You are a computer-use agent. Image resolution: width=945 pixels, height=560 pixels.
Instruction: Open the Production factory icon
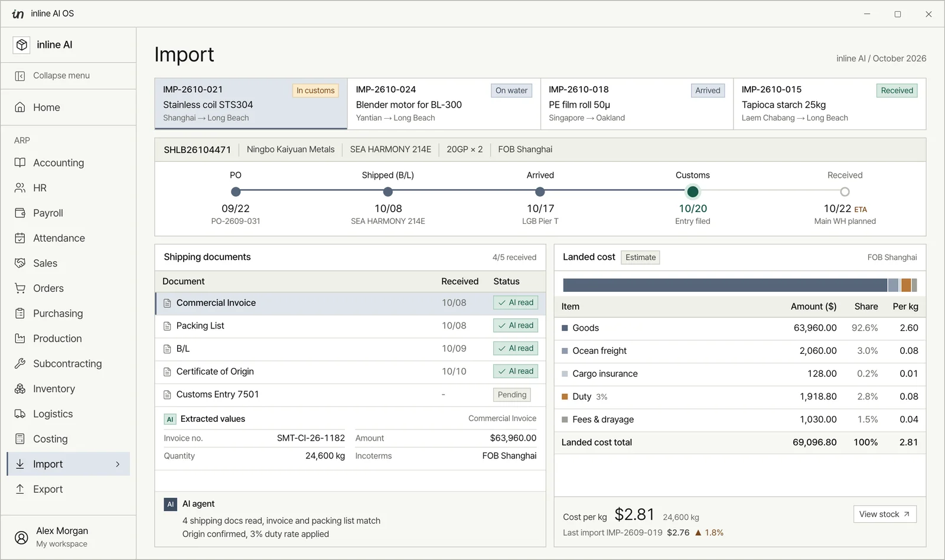click(20, 338)
